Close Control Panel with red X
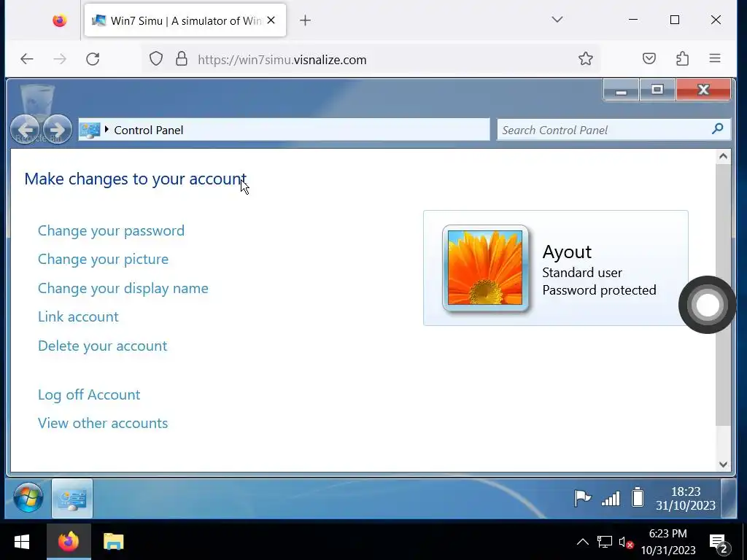Viewport: 747px width, 560px height. click(703, 90)
